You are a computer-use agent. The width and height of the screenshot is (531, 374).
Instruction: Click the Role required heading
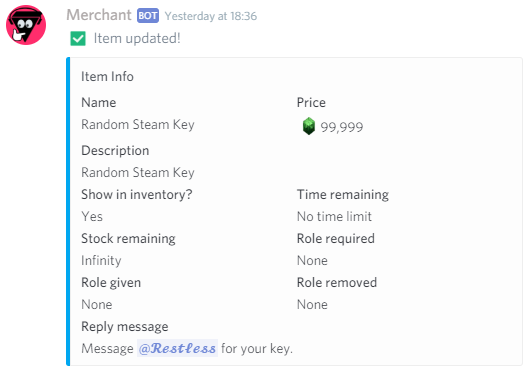pos(336,238)
